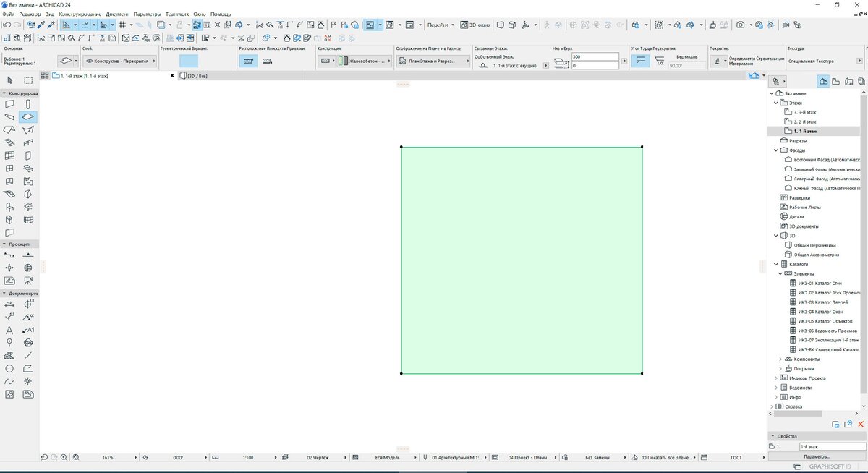Click the camera icon in top toolbar
The height and width of the screenshot is (473, 868).
coord(741,25)
